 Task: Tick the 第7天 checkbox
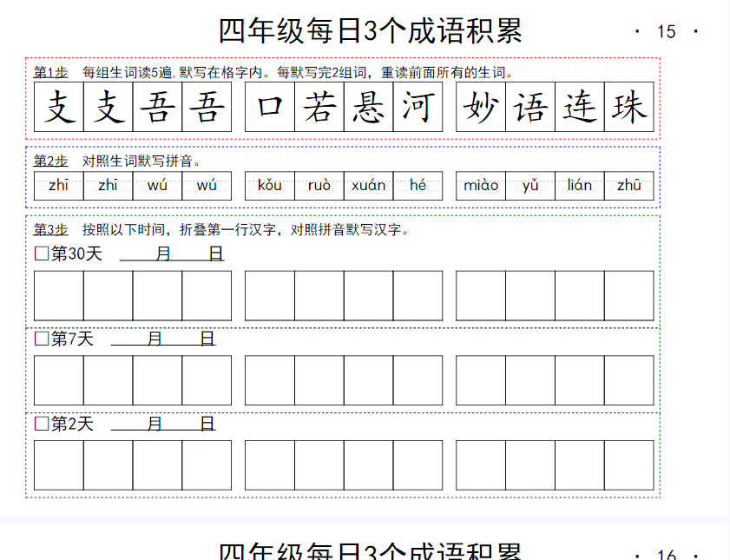tap(41, 339)
